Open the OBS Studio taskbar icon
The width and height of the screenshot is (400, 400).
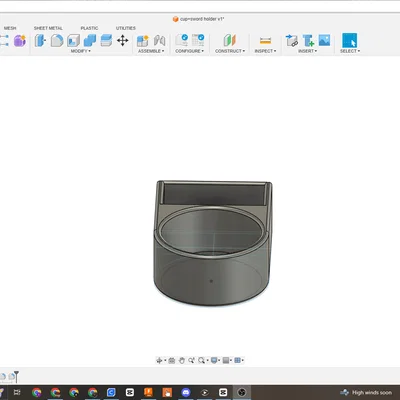tap(242, 392)
